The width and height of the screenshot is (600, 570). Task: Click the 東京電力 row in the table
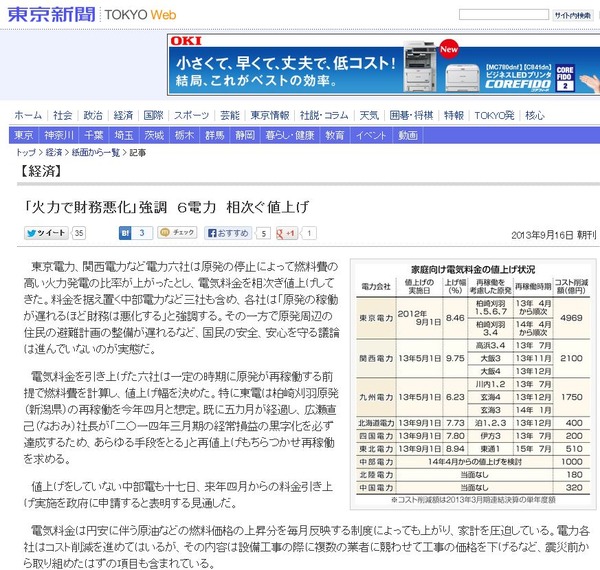473,318
